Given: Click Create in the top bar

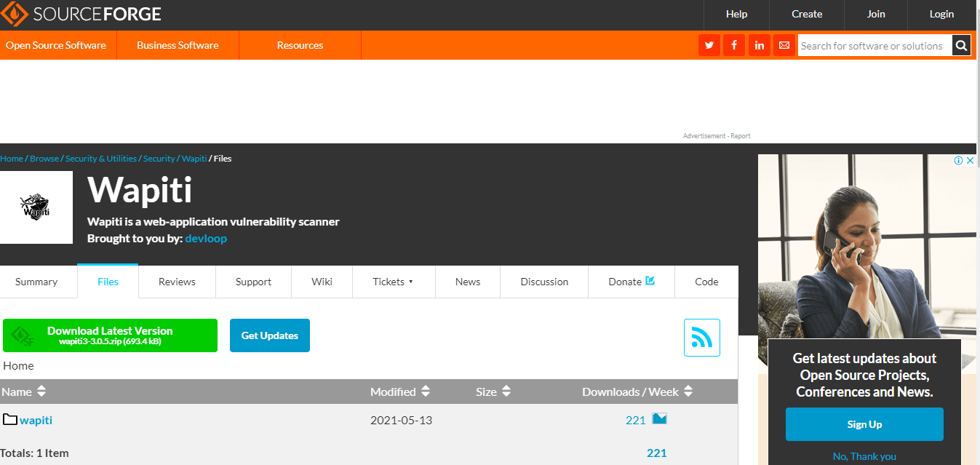Looking at the screenshot, I should pos(807,14).
